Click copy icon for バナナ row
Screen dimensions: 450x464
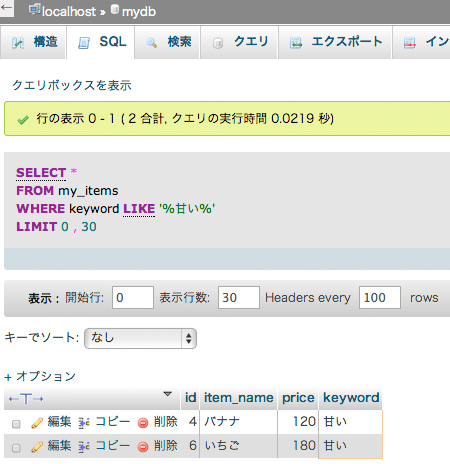coord(84,423)
